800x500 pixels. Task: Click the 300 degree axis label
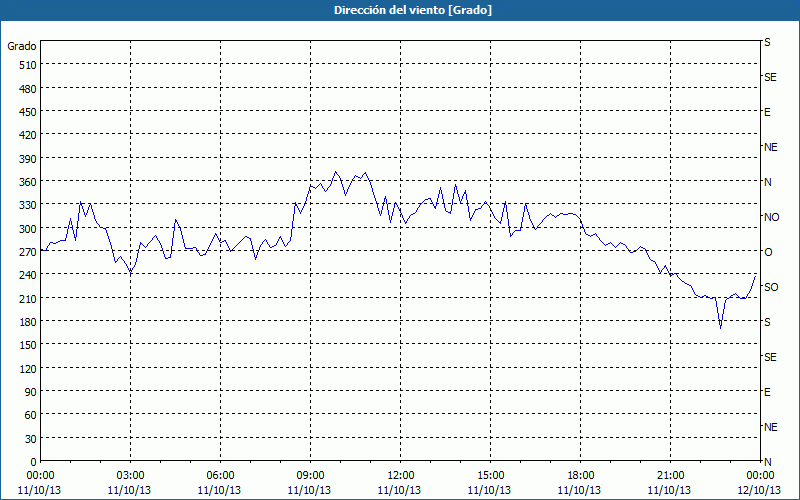[x=29, y=229]
